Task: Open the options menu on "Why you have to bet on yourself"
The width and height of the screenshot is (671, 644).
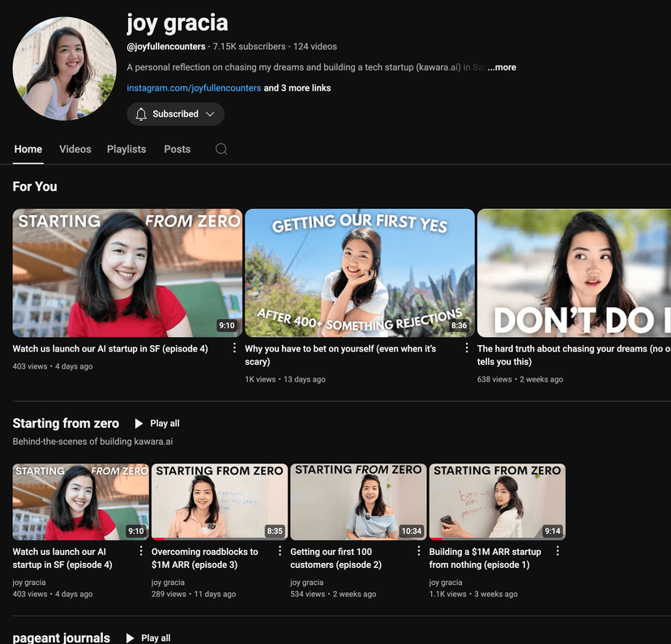Action: click(466, 348)
